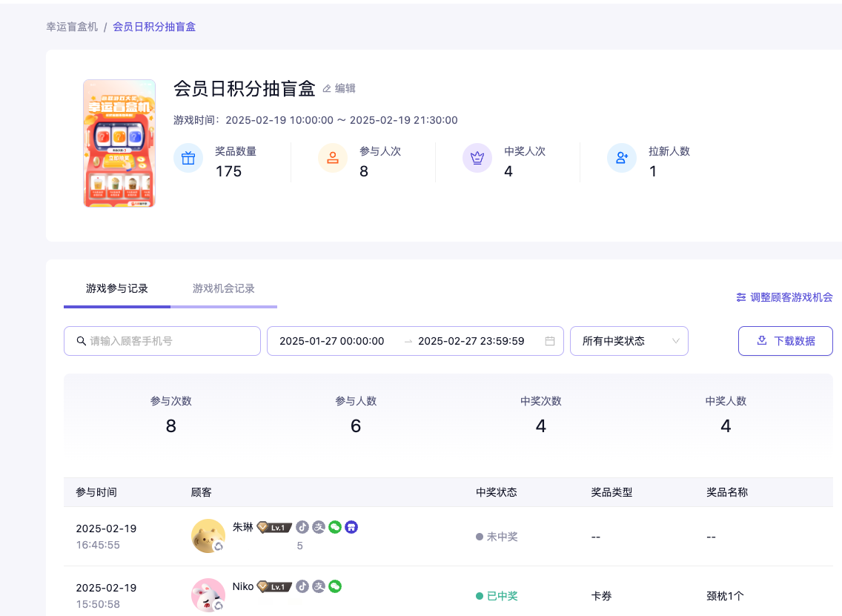Viewport: 842px width, 616px height.
Task: Switch to the 游戏机会记录 tab
Action: [224, 288]
